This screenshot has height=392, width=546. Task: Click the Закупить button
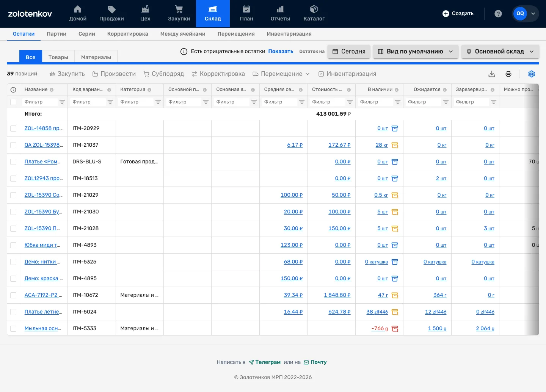tap(67, 74)
